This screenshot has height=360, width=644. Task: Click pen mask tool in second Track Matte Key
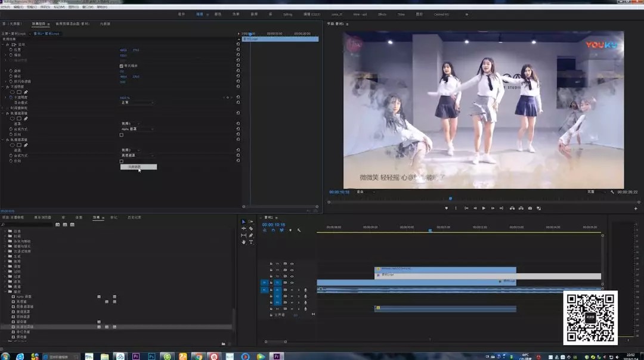point(26,145)
